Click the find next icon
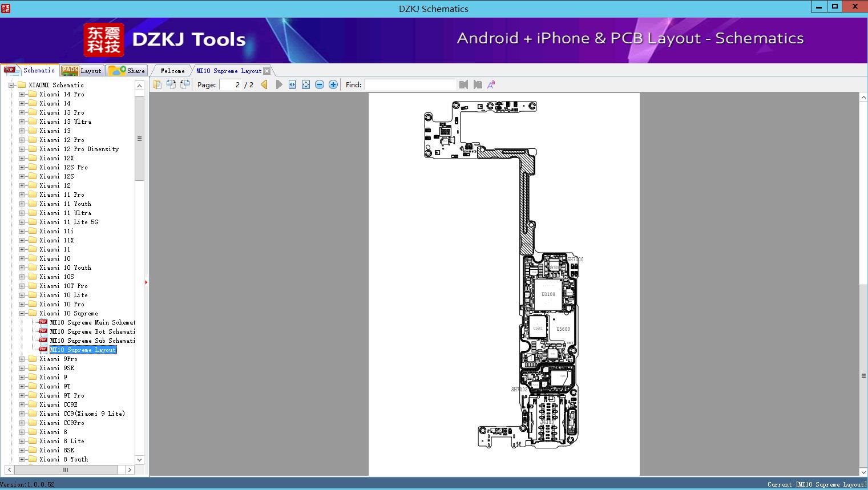 (478, 84)
